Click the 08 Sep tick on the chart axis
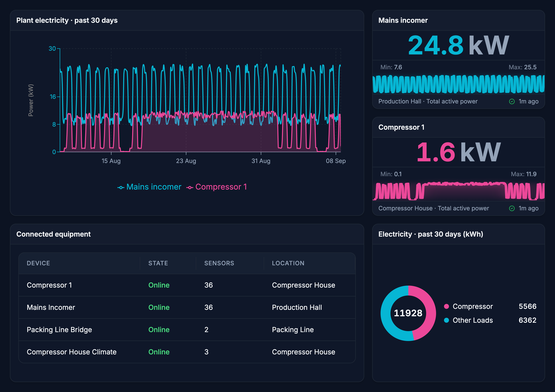This screenshot has width=555, height=392. point(336,161)
